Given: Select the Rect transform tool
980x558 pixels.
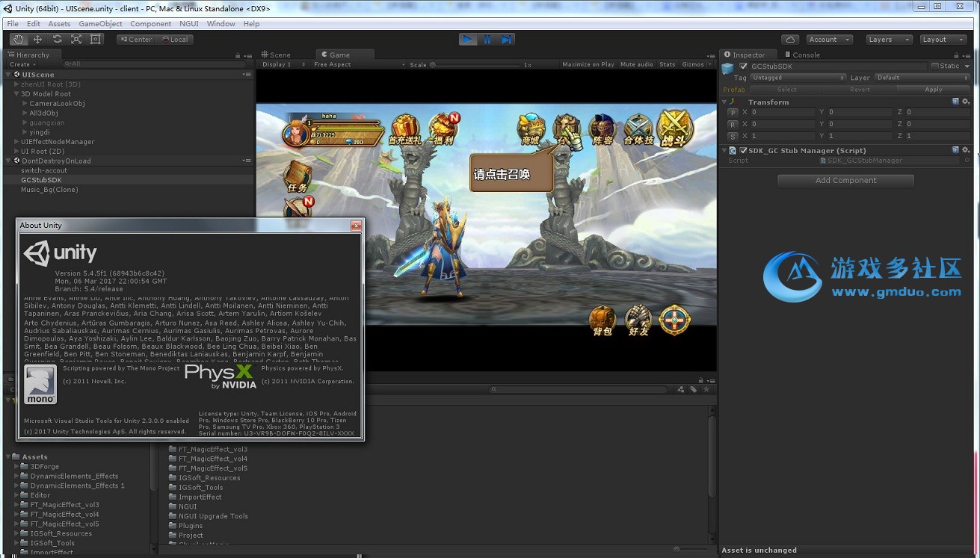Looking at the screenshot, I should pos(96,39).
